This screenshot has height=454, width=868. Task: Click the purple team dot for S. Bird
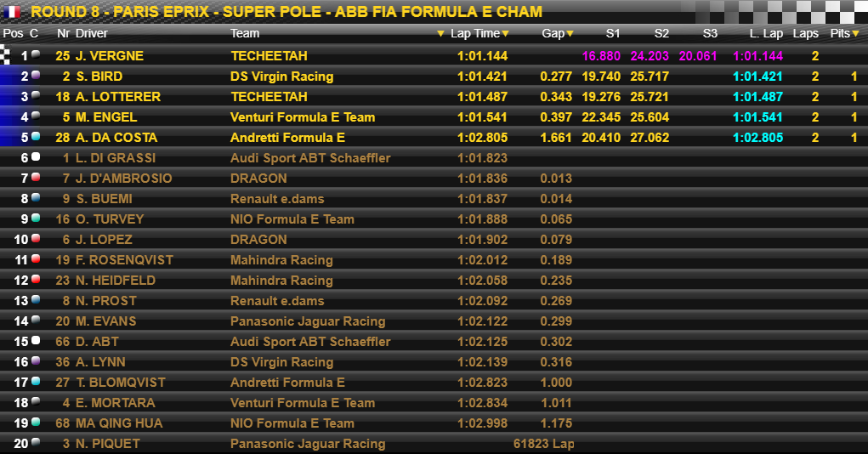36,76
